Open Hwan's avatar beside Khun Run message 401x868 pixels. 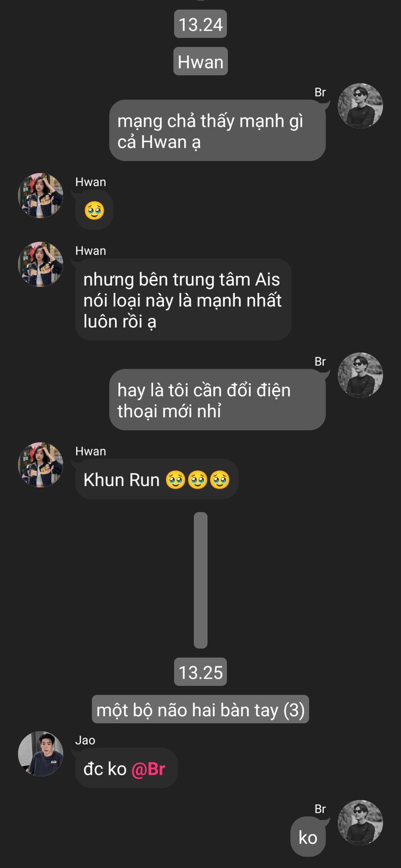pos(40,465)
